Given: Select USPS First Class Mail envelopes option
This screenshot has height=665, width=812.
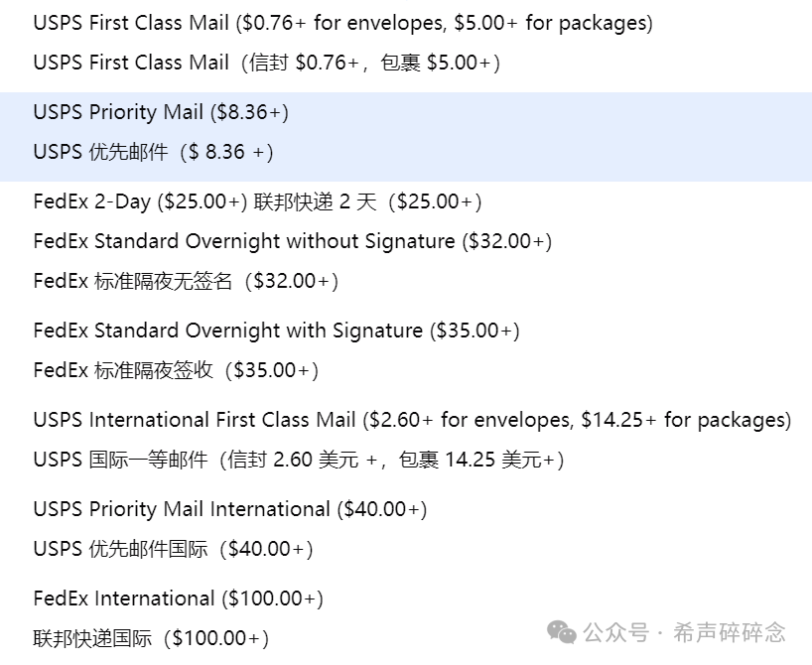Looking at the screenshot, I should click(x=342, y=23).
